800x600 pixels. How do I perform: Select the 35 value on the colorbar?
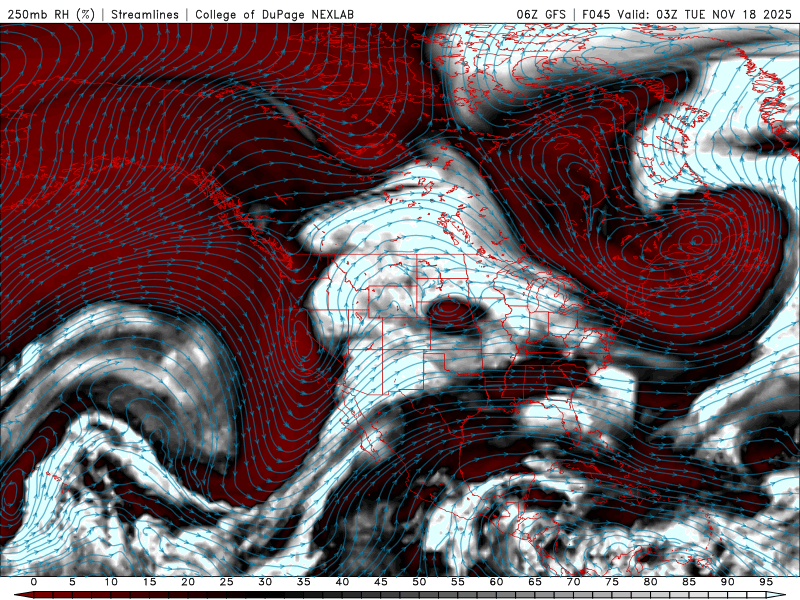point(304,582)
